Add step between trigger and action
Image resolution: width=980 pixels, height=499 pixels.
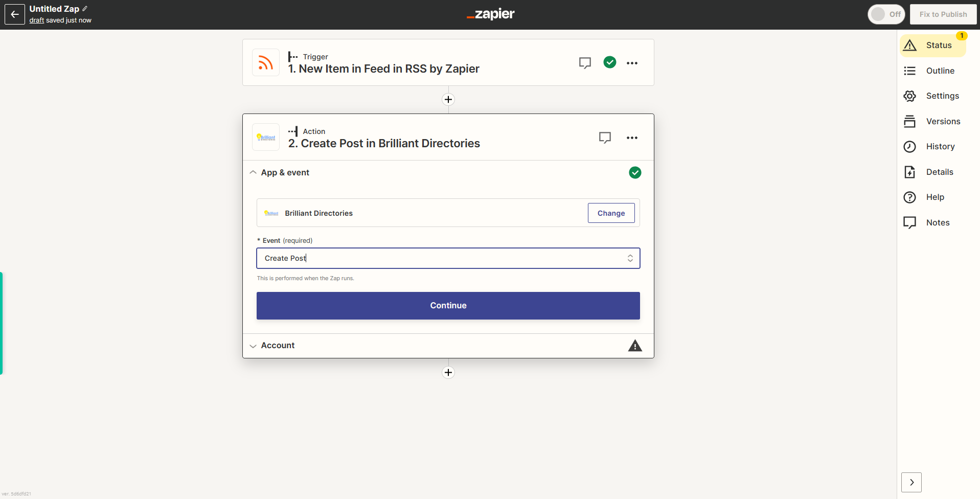(x=448, y=99)
